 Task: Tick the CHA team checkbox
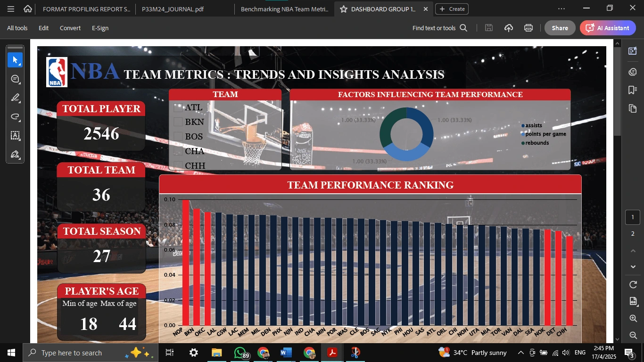click(178, 151)
